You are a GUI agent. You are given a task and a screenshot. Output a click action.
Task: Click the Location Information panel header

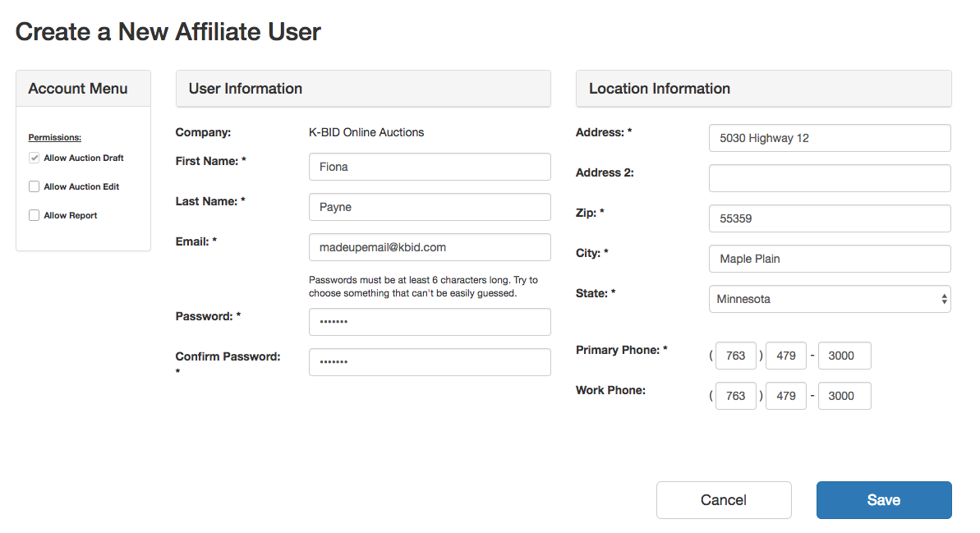[x=764, y=89]
